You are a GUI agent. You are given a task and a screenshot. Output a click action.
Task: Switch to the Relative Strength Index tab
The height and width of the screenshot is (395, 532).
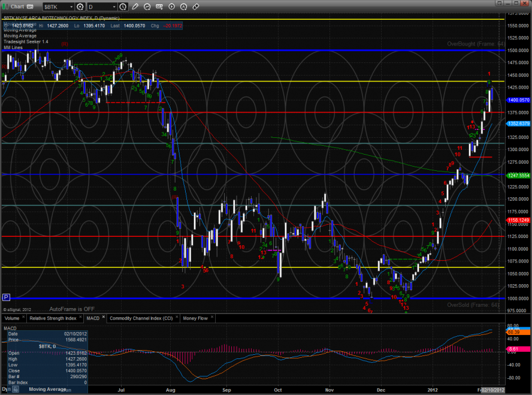point(53,318)
